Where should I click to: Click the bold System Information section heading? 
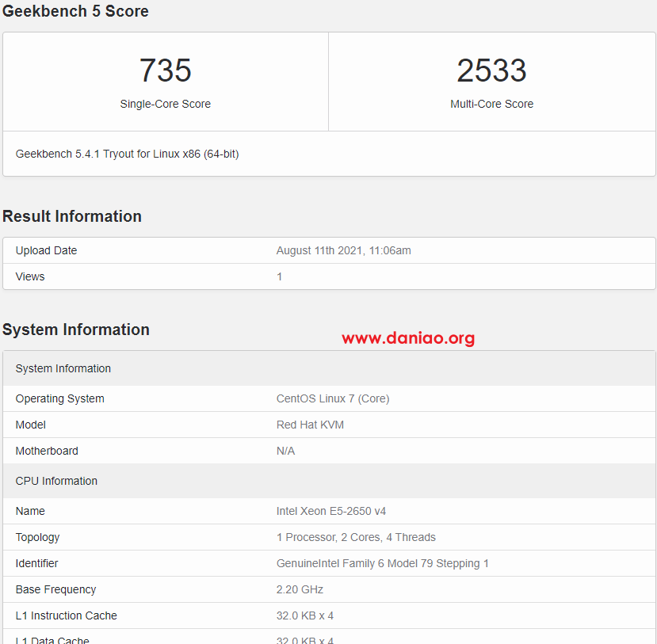click(76, 330)
